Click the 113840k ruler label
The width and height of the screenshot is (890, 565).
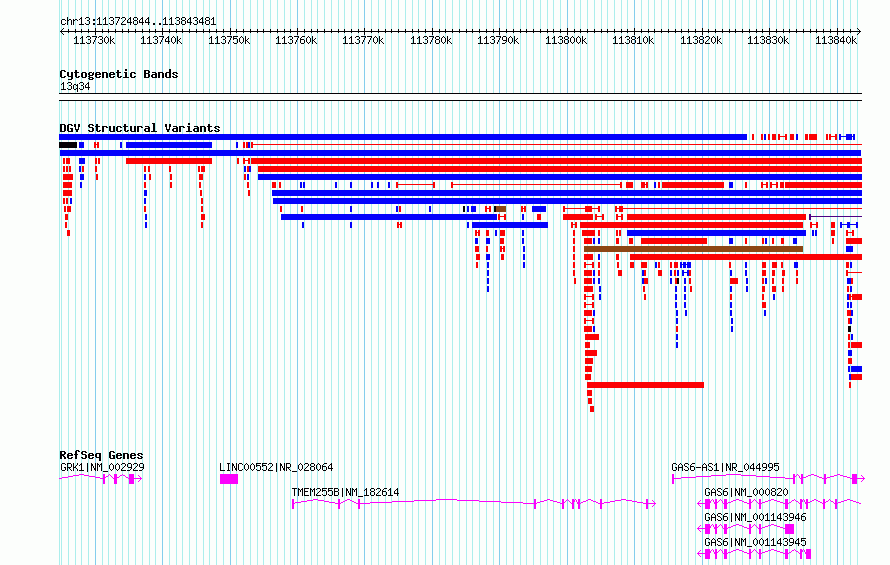pyautogui.click(x=836, y=40)
